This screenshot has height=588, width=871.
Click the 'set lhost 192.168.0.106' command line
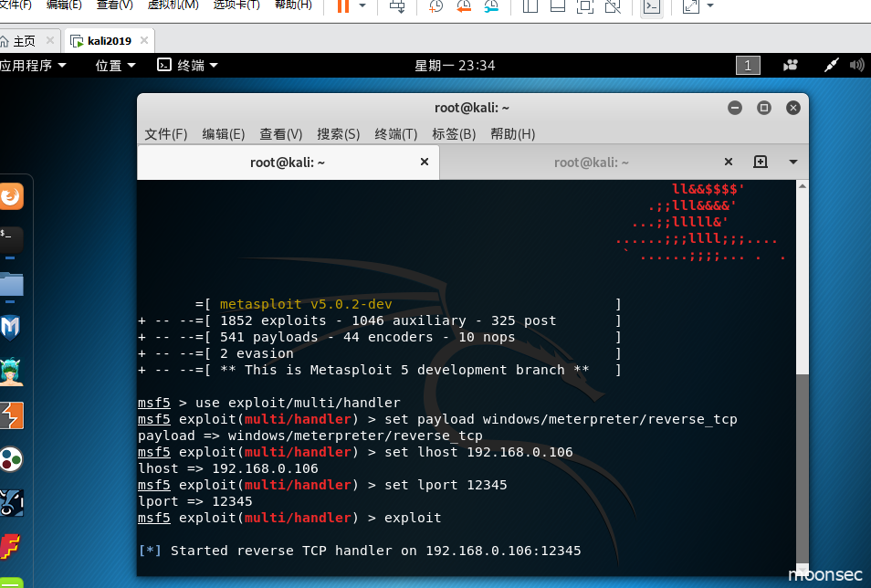coord(355,452)
